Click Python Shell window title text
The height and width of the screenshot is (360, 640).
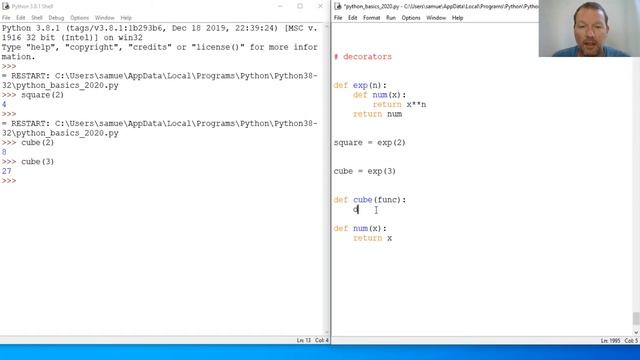pos(32,6)
